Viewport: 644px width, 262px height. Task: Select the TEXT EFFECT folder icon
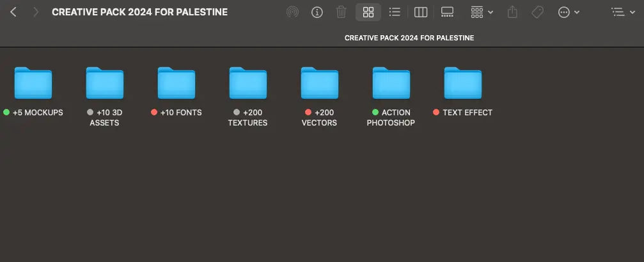463,83
